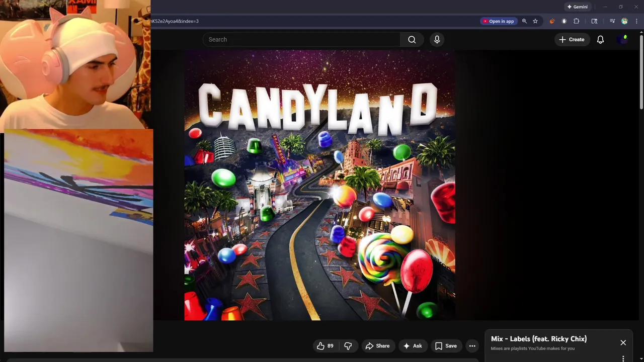Start voice search with the microphone icon
Screen dimensions: 644x362
pos(437,39)
